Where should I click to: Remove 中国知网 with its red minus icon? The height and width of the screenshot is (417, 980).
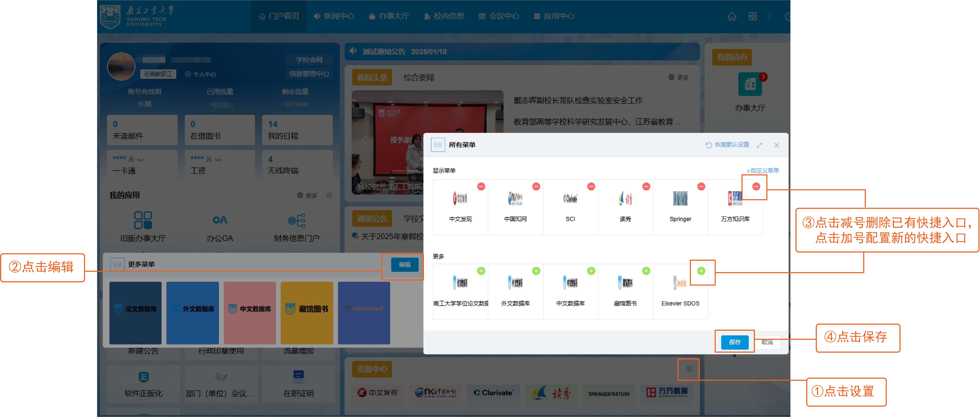(x=536, y=186)
